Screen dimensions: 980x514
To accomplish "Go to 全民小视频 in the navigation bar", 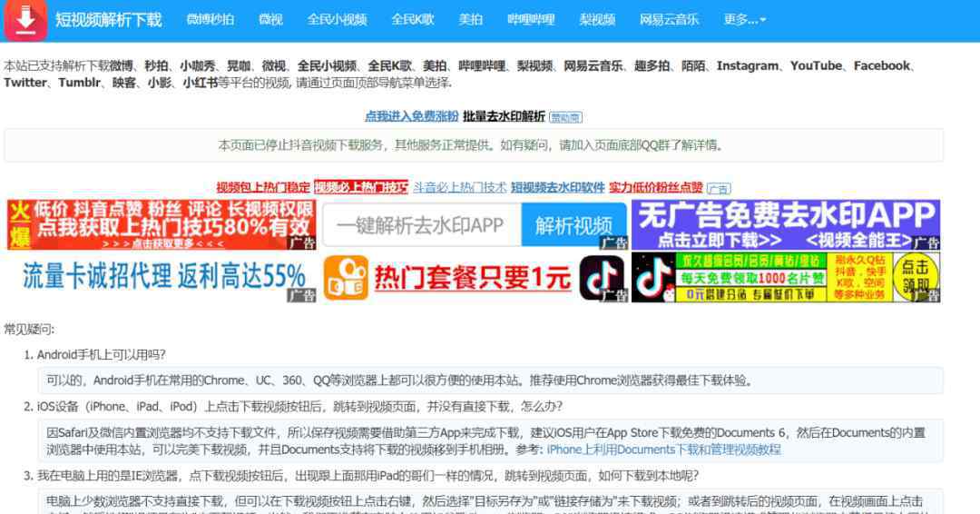I will point(337,19).
